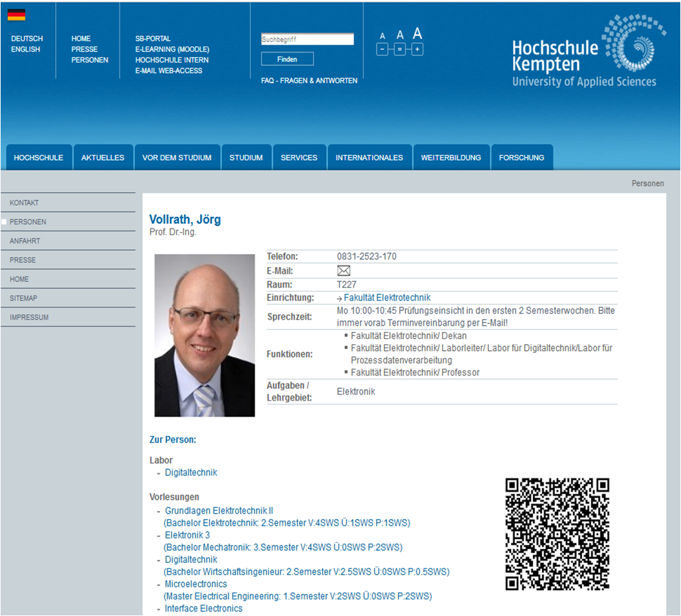Image resolution: width=681 pixels, height=616 pixels.
Task: Open the Forschung navigation tab
Action: [x=522, y=157]
